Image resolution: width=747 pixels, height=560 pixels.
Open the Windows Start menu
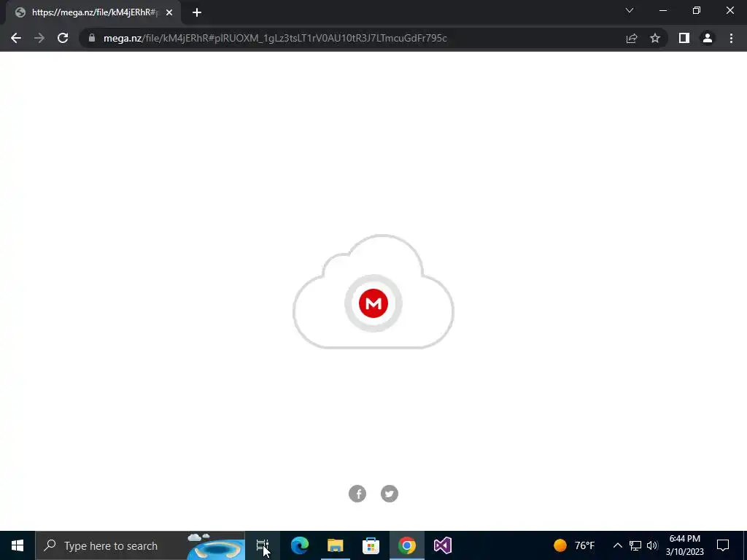click(18, 545)
